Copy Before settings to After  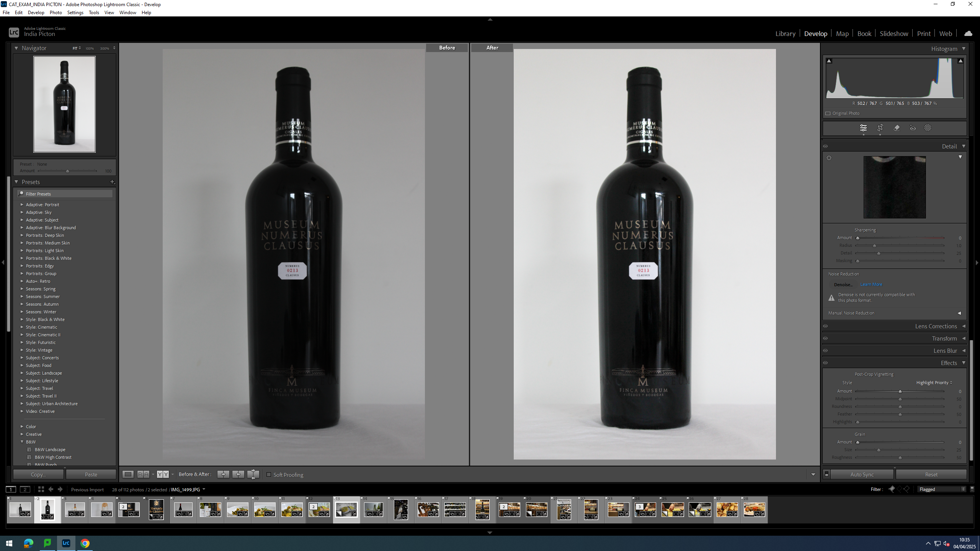223,474
